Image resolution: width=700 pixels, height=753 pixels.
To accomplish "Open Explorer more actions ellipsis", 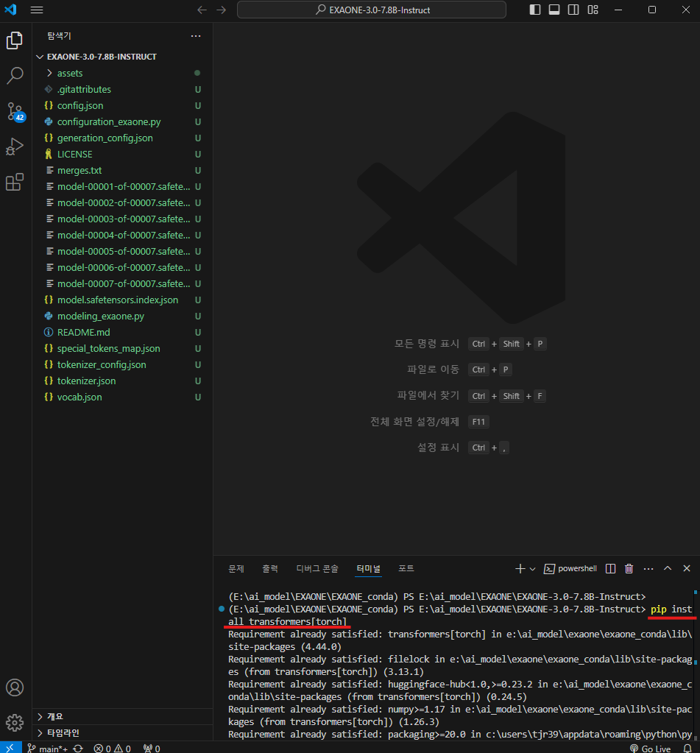I will (x=196, y=36).
